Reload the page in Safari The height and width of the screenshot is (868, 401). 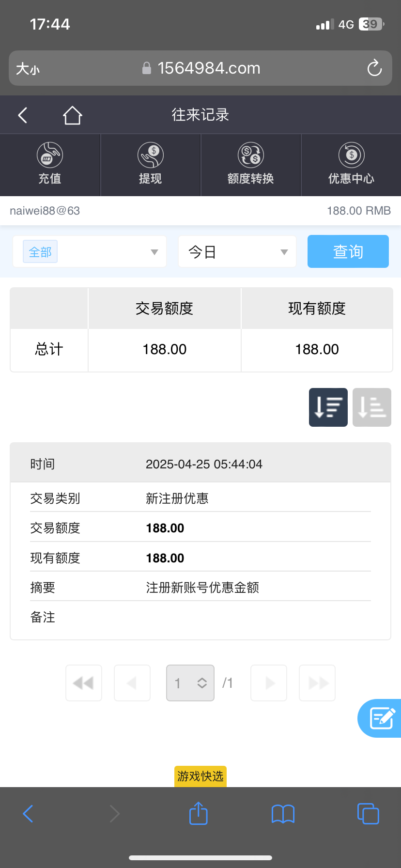coord(374,68)
